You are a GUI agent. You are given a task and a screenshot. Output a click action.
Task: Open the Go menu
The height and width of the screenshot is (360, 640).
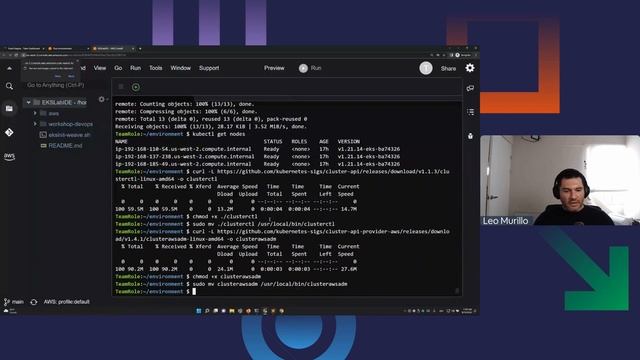click(118, 68)
